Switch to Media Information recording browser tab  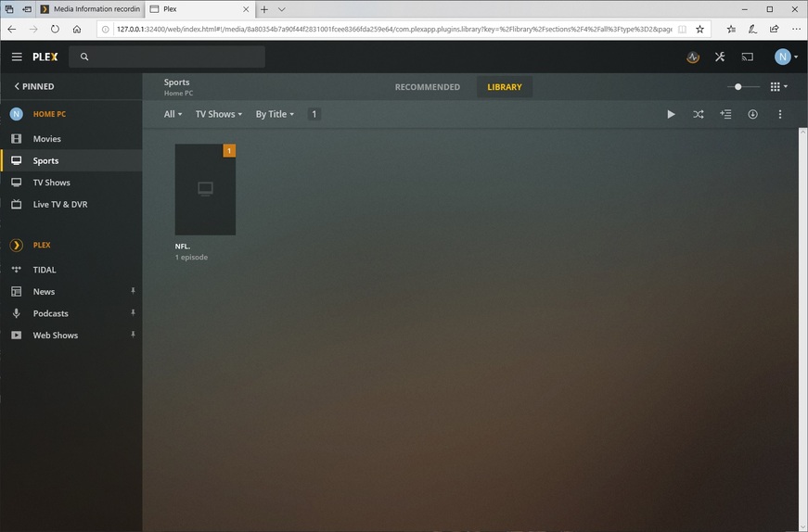90,9
